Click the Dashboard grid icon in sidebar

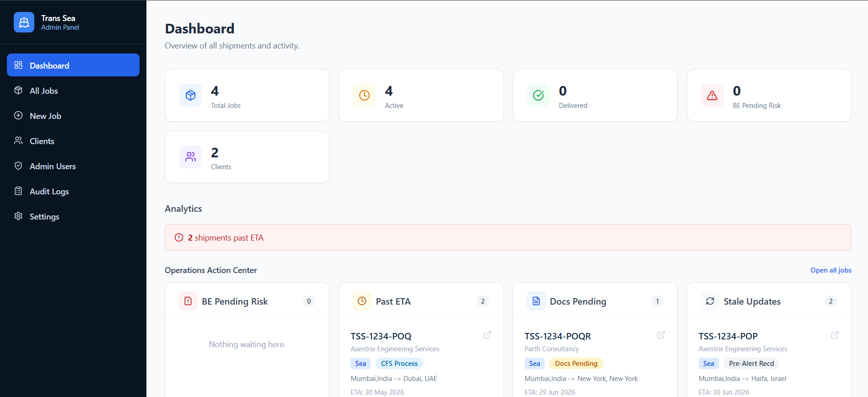click(x=18, y=65)
